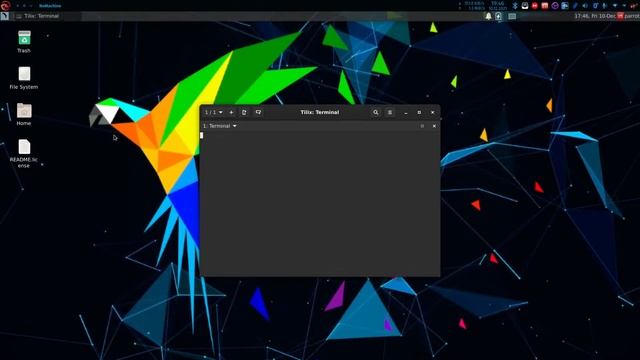Click the Tilix: Terminal window title bar
The width and height of the screenshot is (640, 360).
tap(320, 112)
